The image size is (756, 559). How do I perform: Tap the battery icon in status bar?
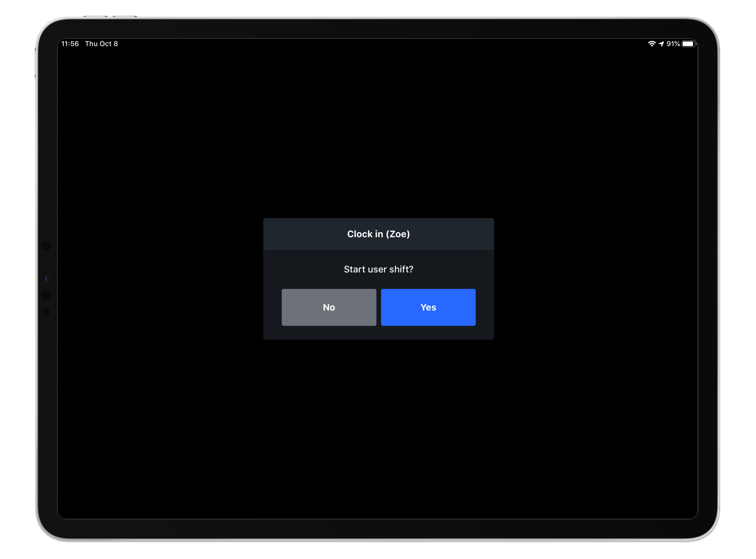689,44
